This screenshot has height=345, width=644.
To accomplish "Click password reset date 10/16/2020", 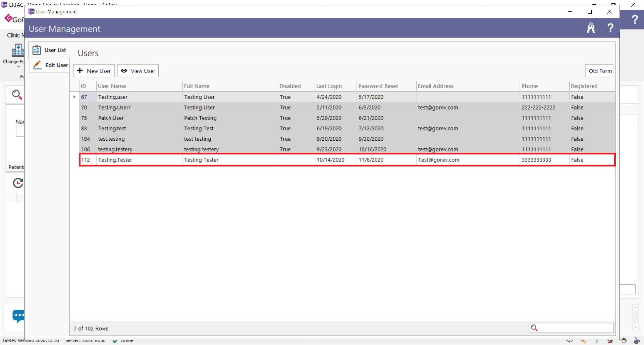I will tap(372, 149).
